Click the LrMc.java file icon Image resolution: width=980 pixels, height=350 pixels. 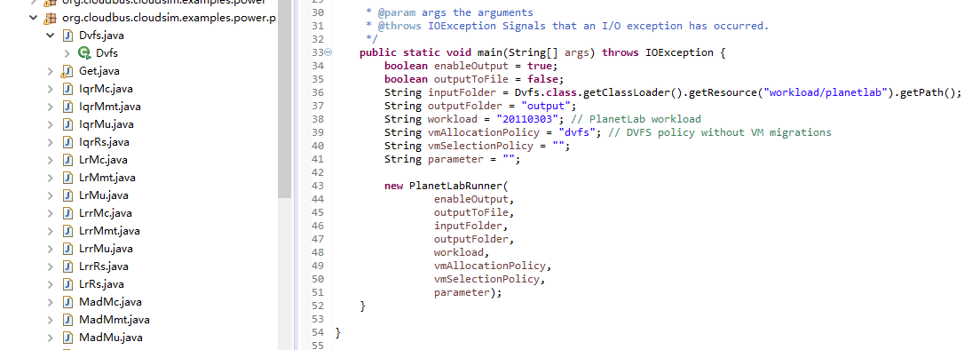coord(68,160)
